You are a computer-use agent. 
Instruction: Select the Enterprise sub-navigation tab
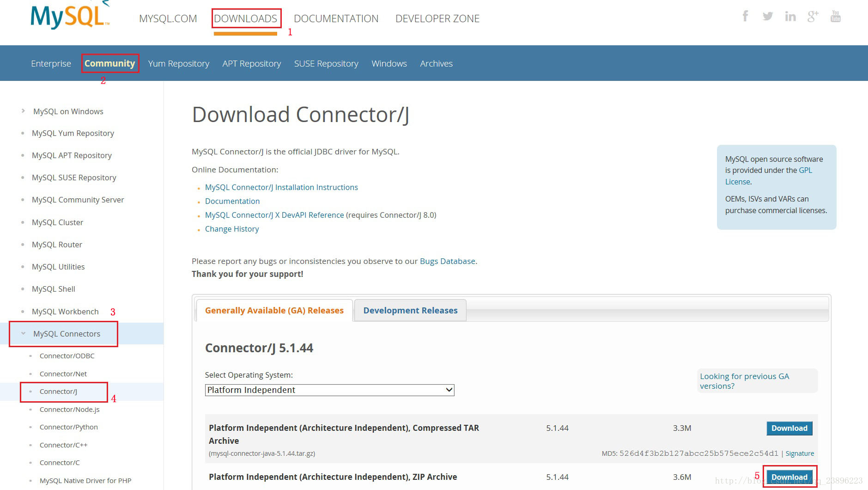click(x=51, y=63)
